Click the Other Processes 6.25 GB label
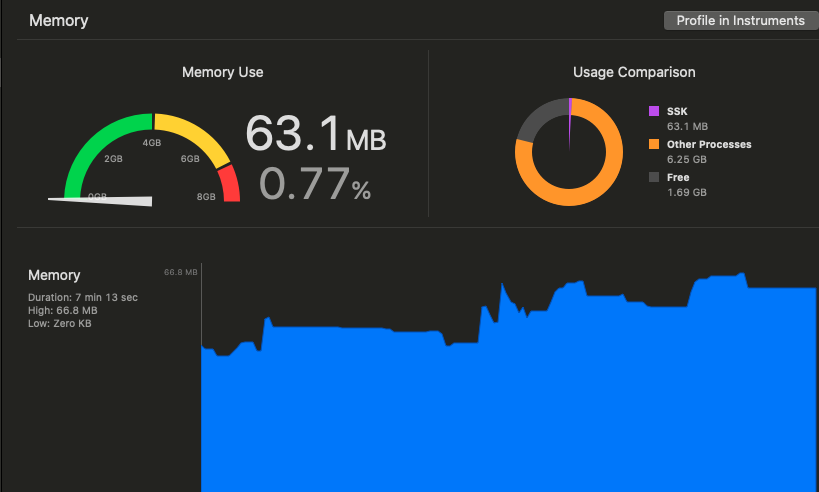The width and height of the screenshot is (819, 492). point(709,151)
